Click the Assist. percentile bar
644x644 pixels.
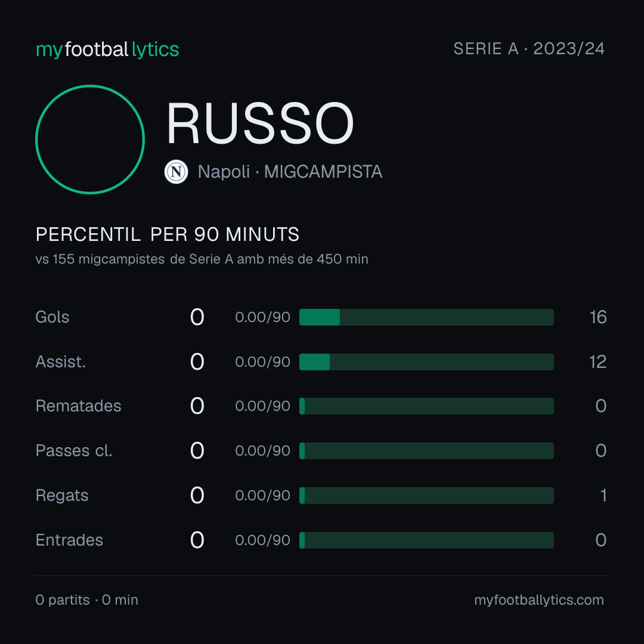point(426,362)
